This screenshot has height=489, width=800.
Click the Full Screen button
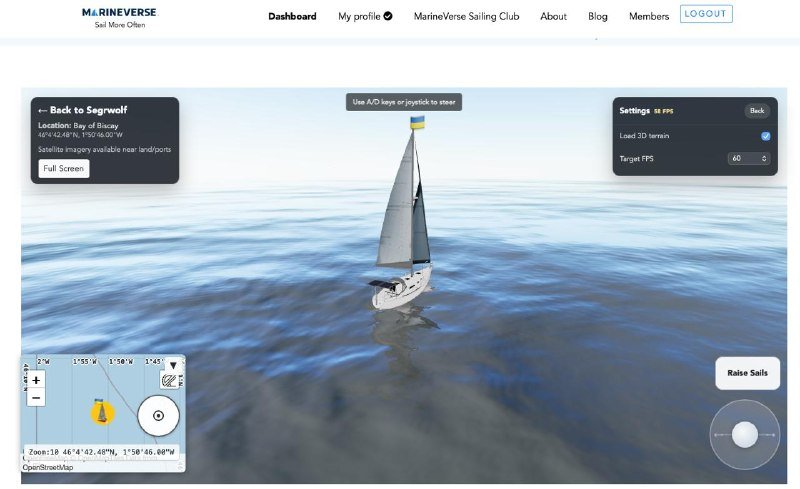coord(64,168)
